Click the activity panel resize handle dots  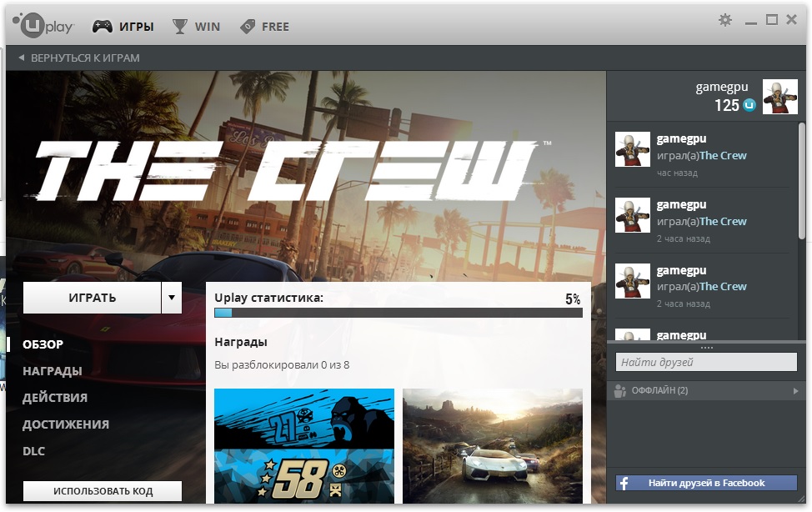pos(706,347)
